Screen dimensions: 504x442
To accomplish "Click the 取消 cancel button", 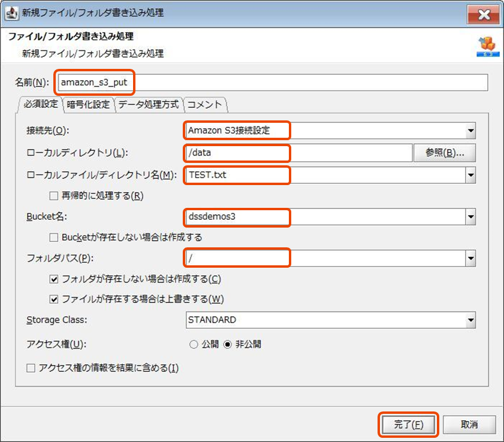I will (x=469, y=425).
